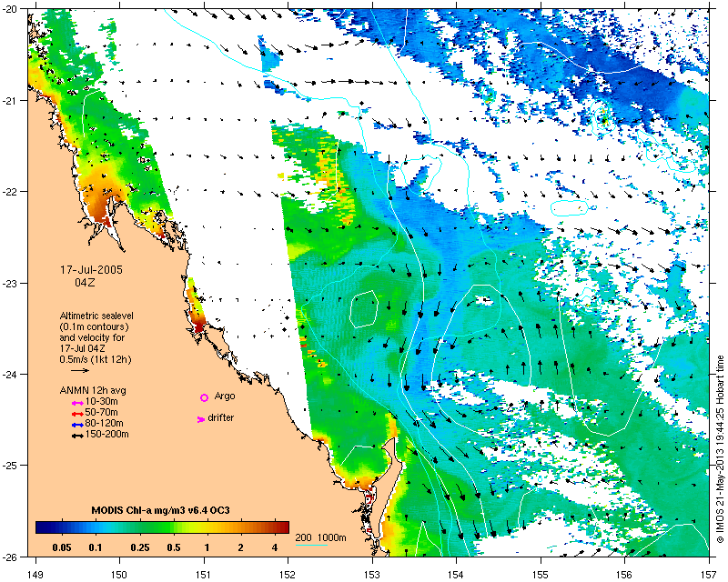728x582 pixels.
Task: Click the latitude axis label -26
Action: [12, 557]
